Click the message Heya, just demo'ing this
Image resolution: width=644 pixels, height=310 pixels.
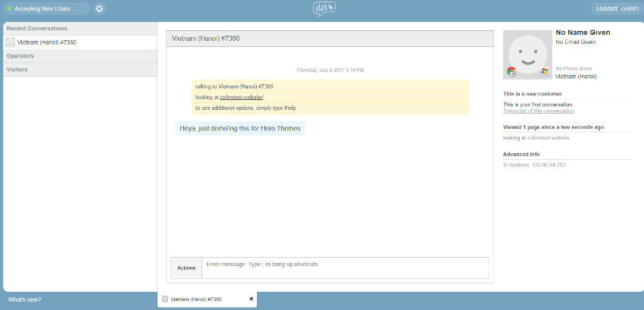[240, 128]
